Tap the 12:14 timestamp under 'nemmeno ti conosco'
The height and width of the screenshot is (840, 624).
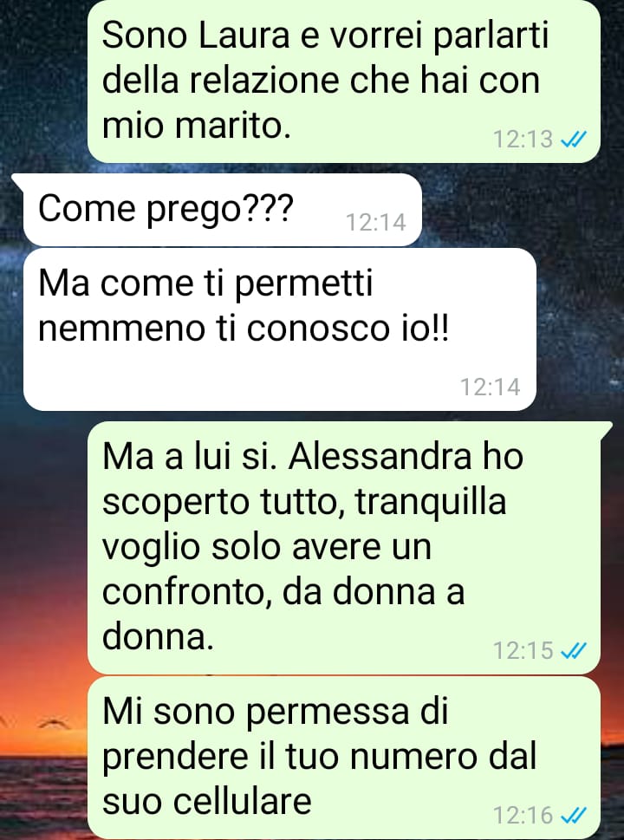[490, 387]
